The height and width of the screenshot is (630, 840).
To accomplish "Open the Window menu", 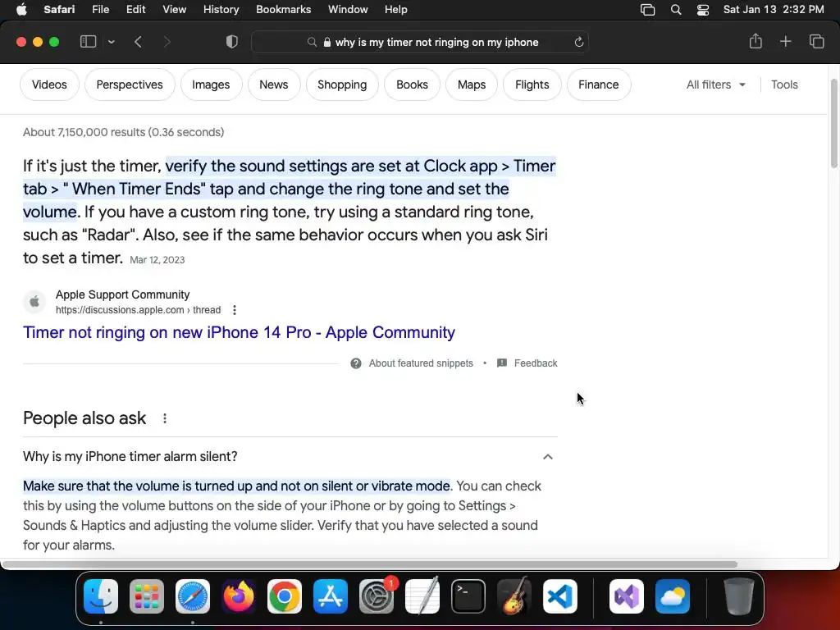I will coord(348,10).
